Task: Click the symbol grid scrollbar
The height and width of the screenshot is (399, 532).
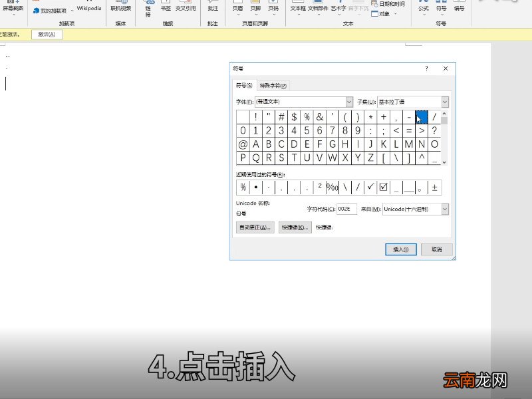Action: [x=444, y=137]
